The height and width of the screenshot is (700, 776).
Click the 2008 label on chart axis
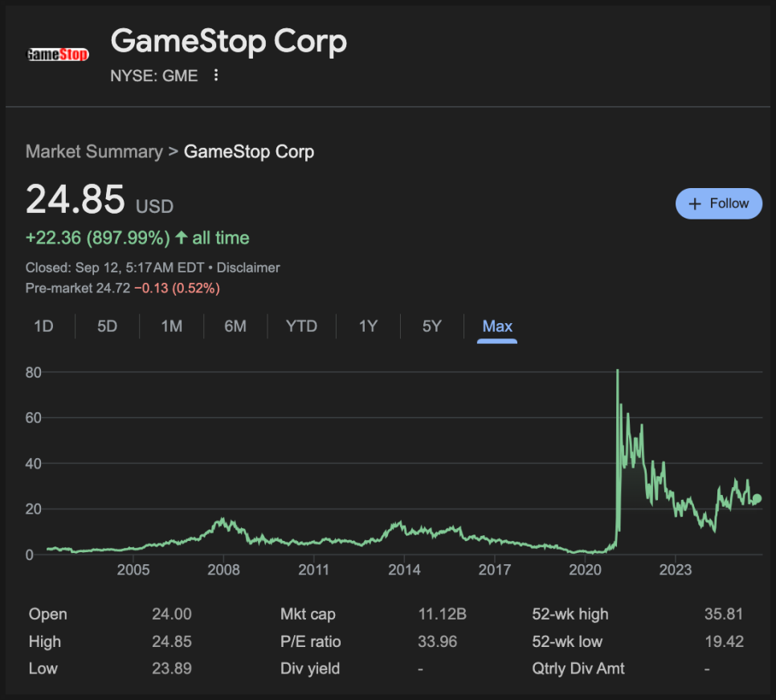click(223, 570)
